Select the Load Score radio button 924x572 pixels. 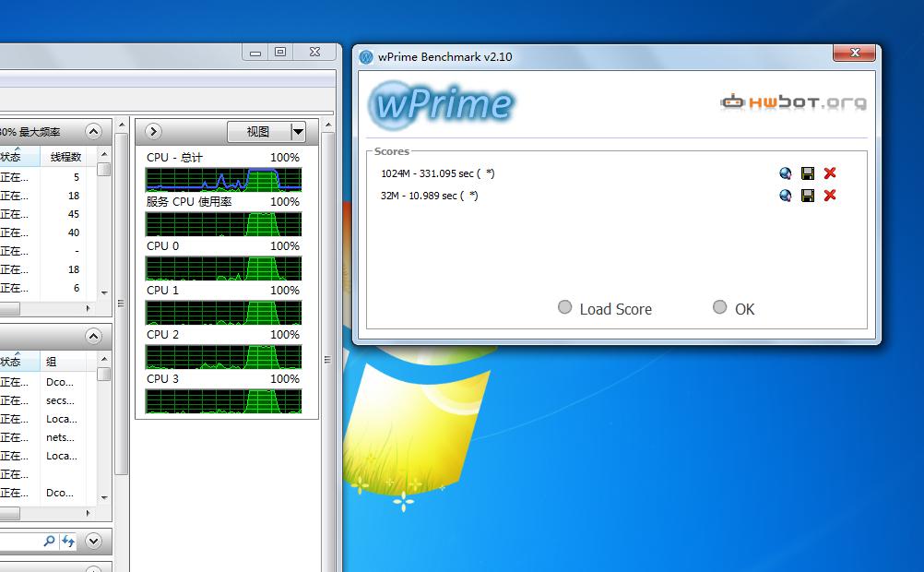coord(565,308)
